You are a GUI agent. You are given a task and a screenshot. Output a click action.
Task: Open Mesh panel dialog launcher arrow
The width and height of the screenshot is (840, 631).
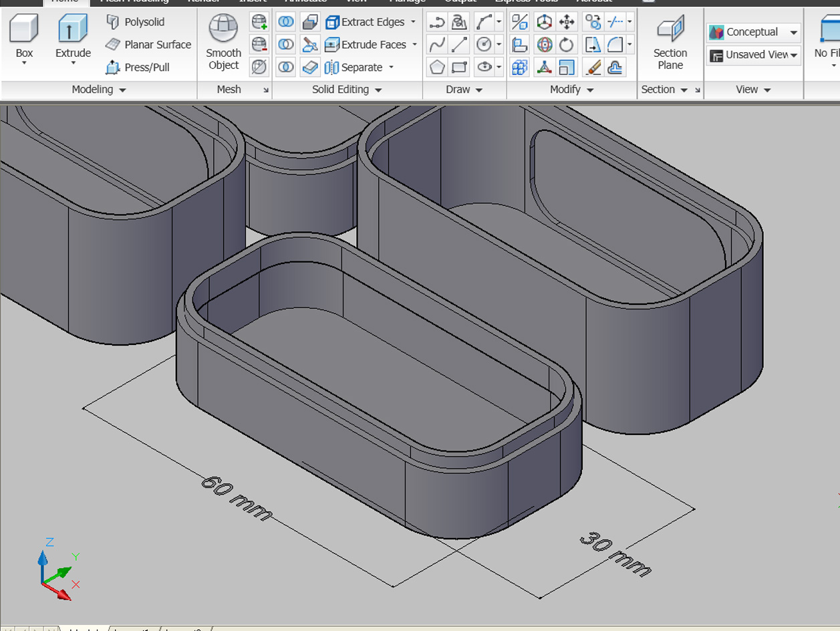tap(265, 90)
